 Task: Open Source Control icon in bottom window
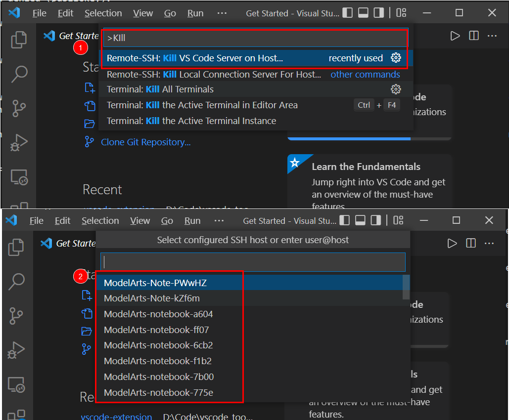tap(16, 316)
